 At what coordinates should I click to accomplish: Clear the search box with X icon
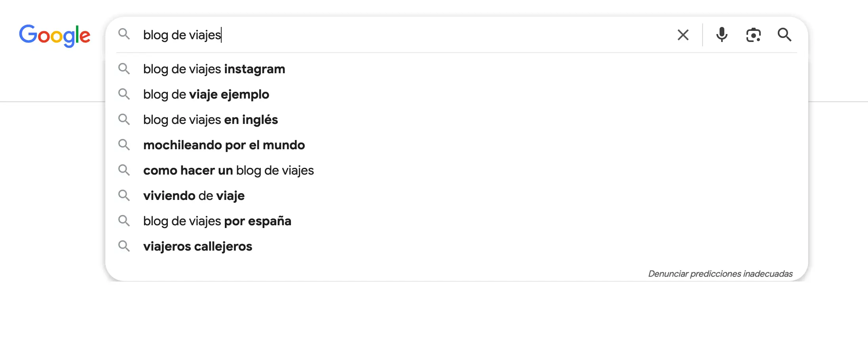pyautogui.click(x=683, y=35)
